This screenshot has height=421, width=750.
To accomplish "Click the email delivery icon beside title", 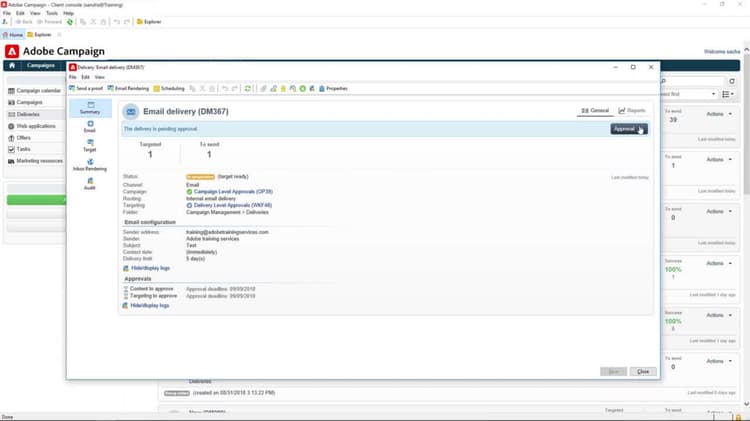I will pos(131,111).
